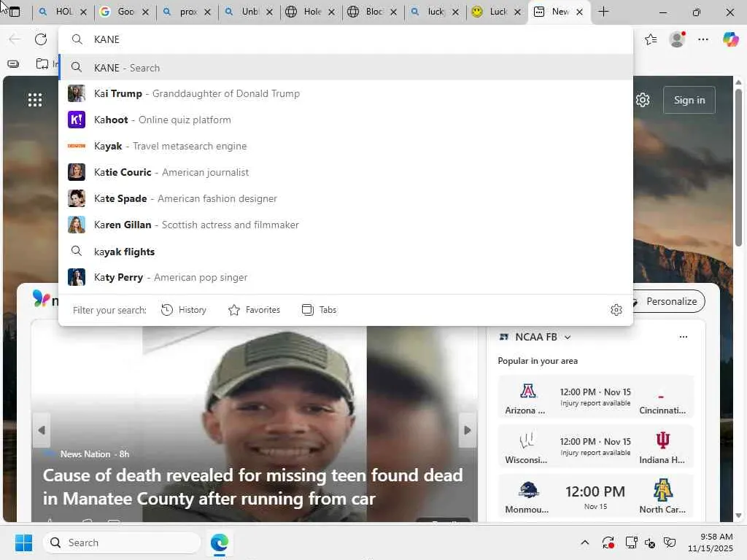747x560 pixels.
Task: Select 'KANE - Search' suggestion
Action: [x=346, y=68]
